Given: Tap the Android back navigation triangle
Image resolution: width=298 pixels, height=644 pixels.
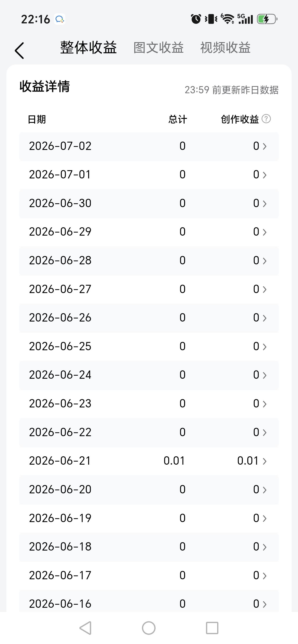Looking at the screenshot, I should (85, 628).
